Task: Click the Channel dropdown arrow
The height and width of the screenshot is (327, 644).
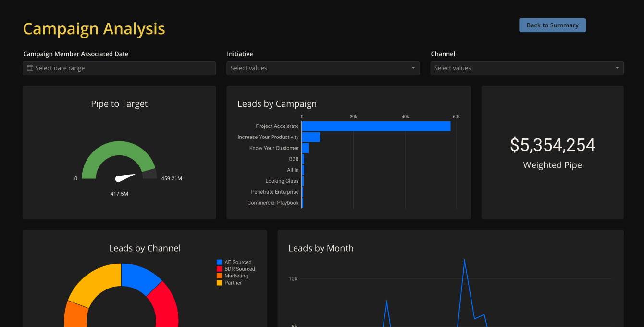Action: (x=617, y=68)
